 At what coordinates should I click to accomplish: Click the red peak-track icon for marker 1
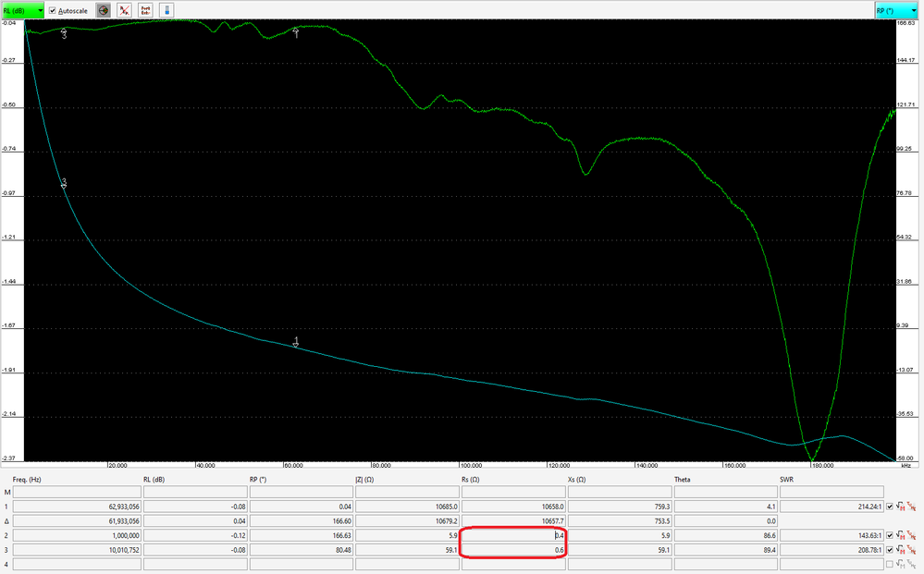click(912, 507)
